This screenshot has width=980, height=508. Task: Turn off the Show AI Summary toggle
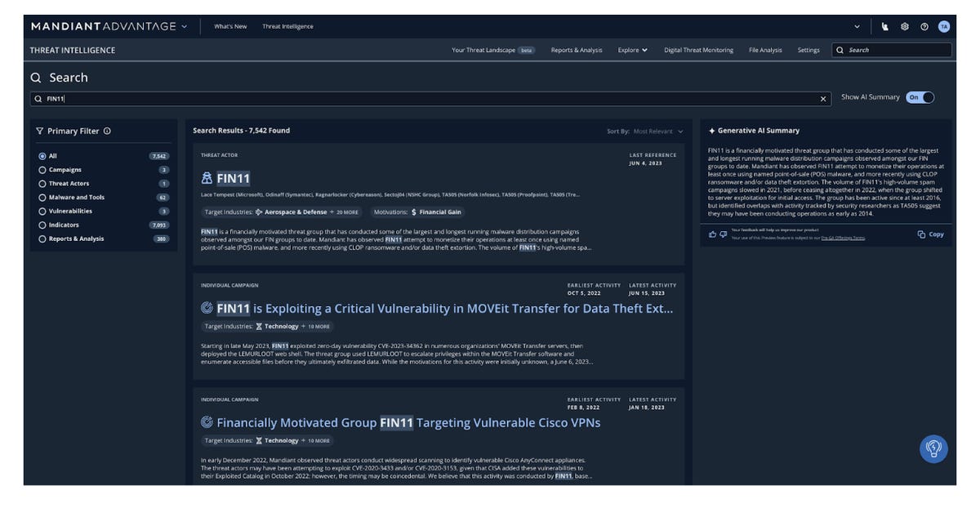[x=920, y=97]
